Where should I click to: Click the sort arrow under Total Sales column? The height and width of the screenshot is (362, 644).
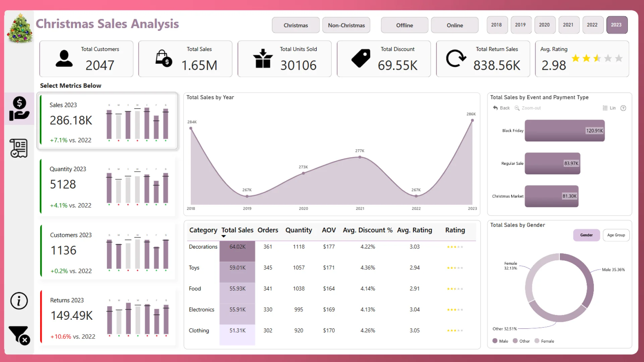pyautogui.click(x=224, y=236)
